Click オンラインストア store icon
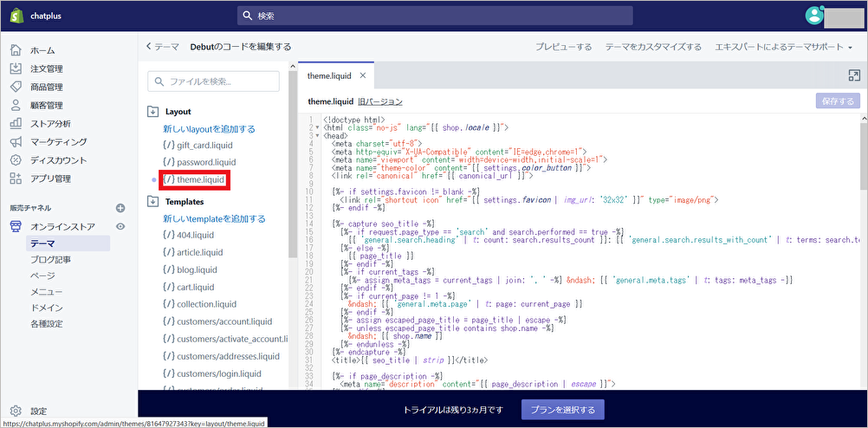Screen dimensions: 868x428 tap(16, 226)
